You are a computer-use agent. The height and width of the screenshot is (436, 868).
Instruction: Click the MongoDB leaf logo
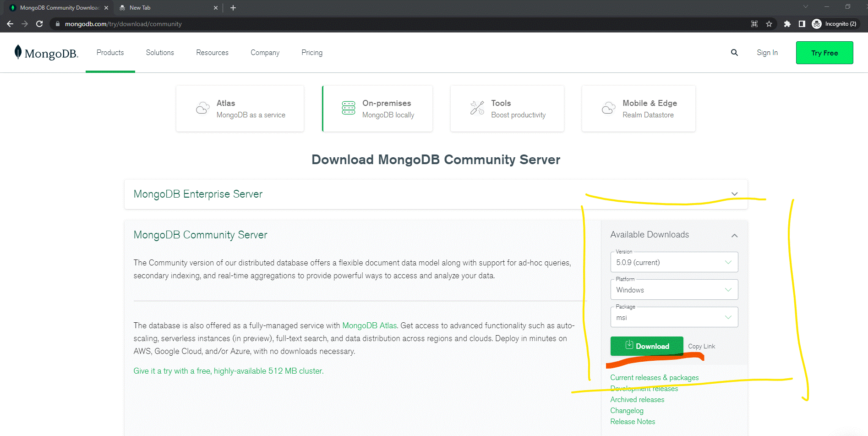click(18, 52)
